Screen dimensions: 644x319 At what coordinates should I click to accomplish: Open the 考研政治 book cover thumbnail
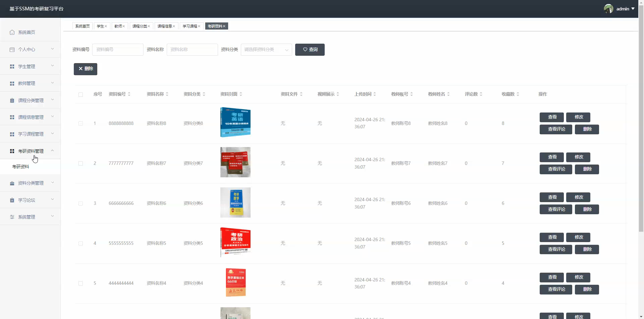coord(235,242)
